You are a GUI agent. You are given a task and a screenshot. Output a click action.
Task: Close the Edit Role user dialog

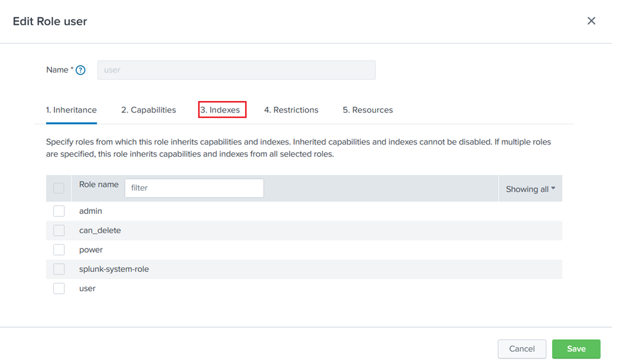tap(591, 21)
